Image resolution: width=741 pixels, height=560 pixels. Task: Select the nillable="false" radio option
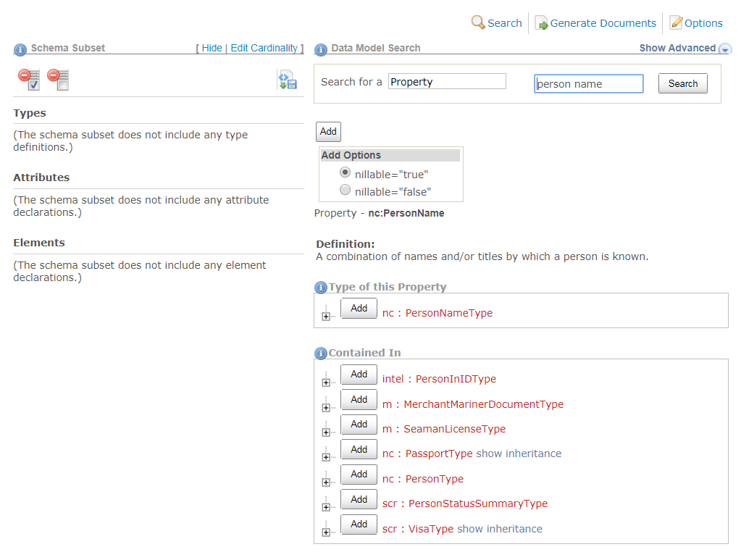pos(346,191)
